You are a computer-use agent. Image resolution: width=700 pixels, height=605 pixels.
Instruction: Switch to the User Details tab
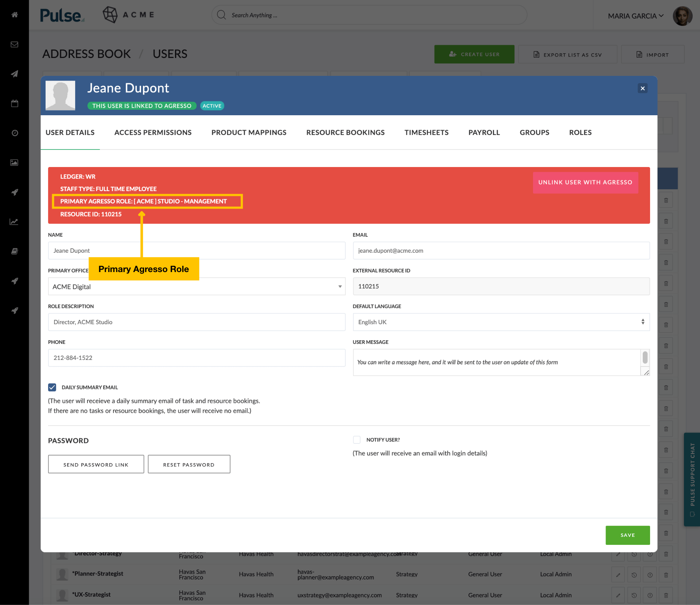click(x=70, y=132)
